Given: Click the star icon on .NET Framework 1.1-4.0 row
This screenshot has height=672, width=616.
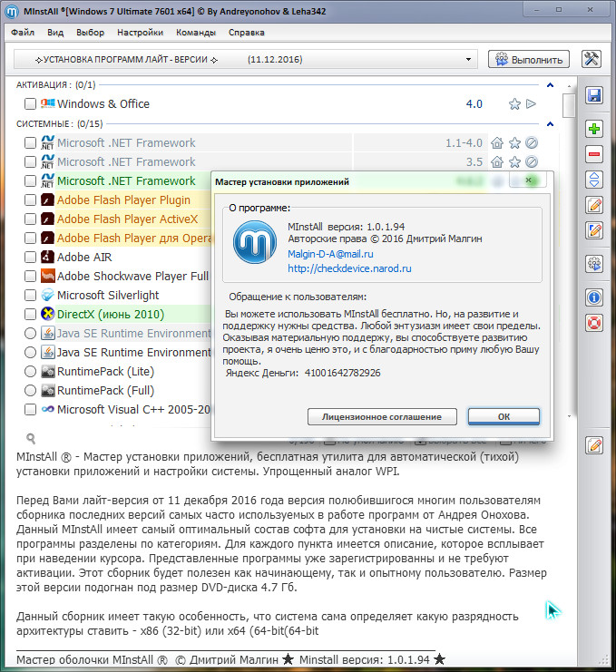Looking at the screenshot, I should tap(514, 142).
